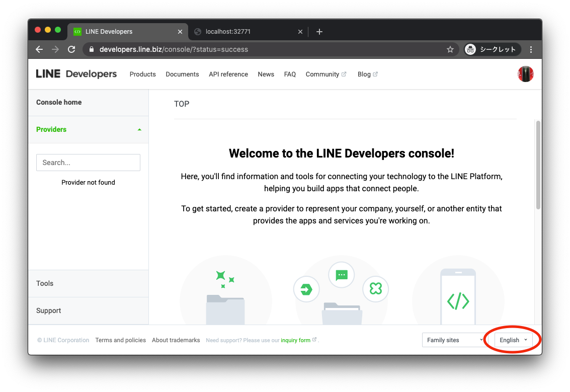
Task: Go back with the browser back arrow
Action: pyautogui.click(x=39, y=49)
